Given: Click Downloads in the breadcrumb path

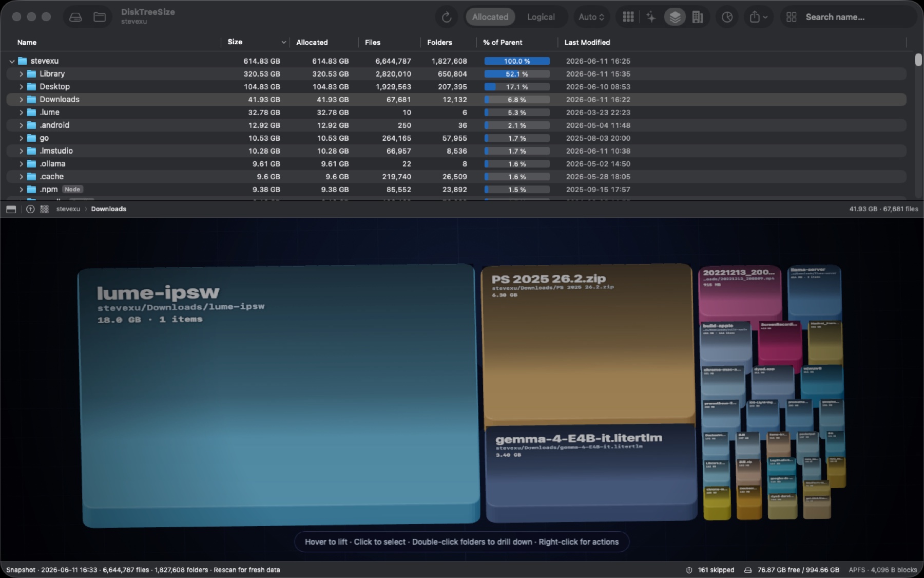Looking at the screenshot, I should pos(109,209).
